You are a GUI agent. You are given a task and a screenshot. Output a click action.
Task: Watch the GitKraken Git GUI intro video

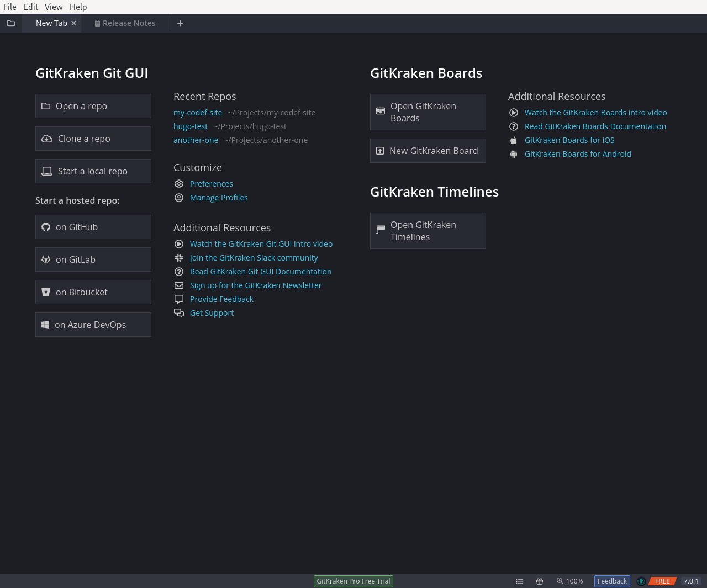(261, 244)
